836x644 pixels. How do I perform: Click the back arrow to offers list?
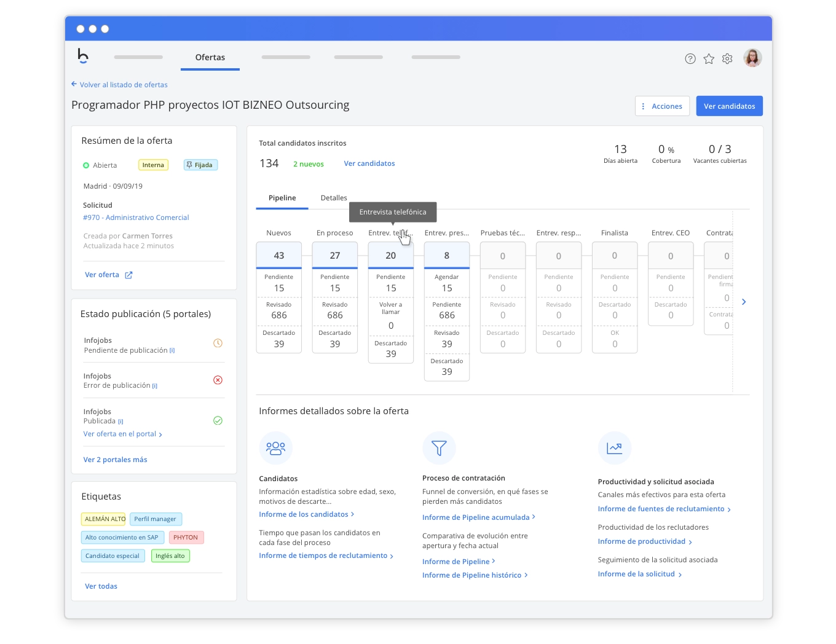pos(74,84)
